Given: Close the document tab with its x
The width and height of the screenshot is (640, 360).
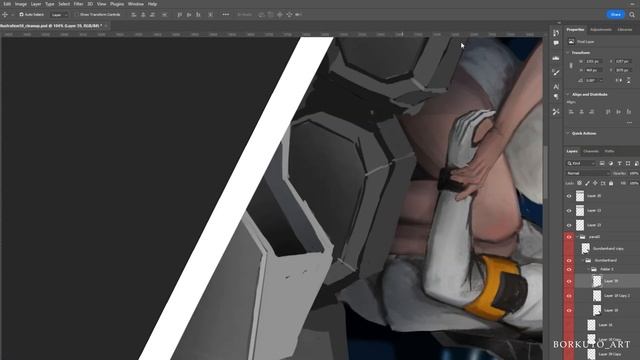Looking at the screenshot, I should pos(106,26).
